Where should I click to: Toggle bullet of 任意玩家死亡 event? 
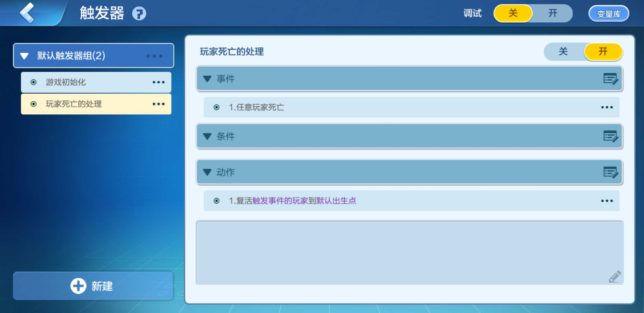pyautogui.click(x=216, y=107)
